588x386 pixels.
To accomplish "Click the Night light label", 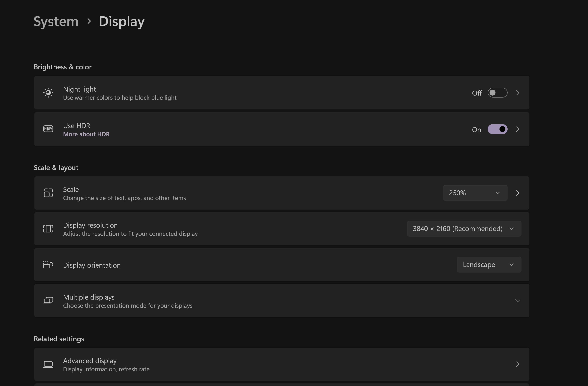I will click(80, 89).
